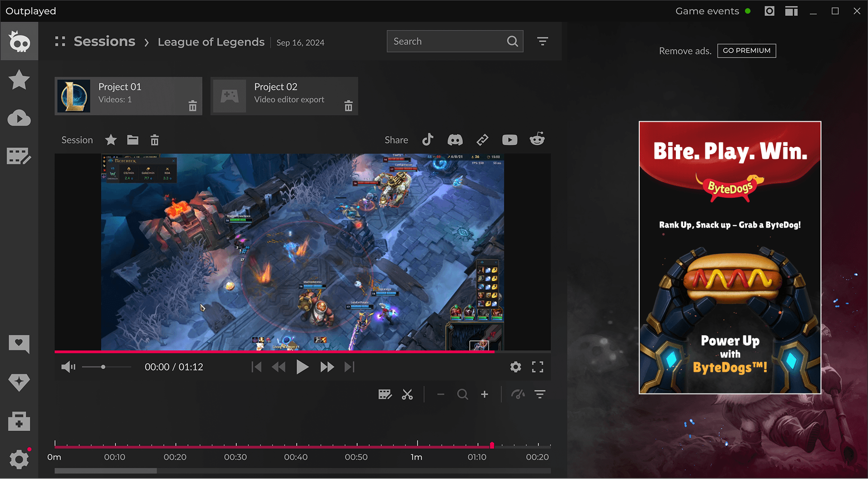The height and width of the screenshot is (479, 868).
Task: Click the search magnifier icon
Action: 512,41
